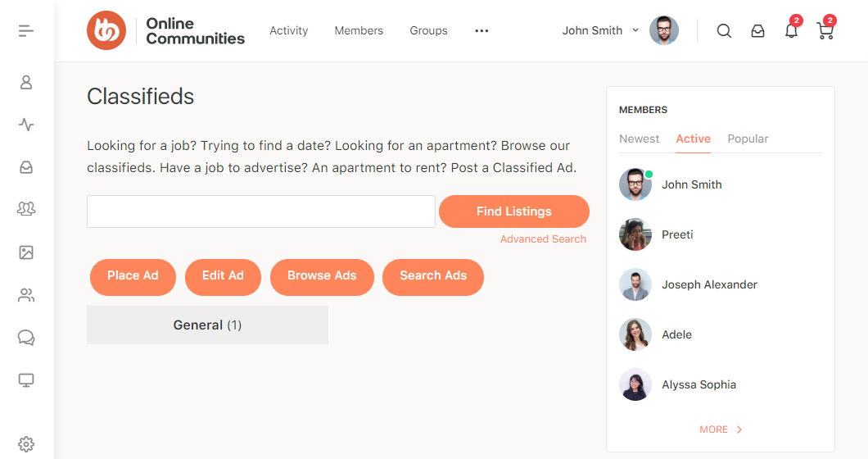The width and height of the screenshot is (868, 459).
Task: Open the profile icon in the sidebar
Action: (26, 82)
